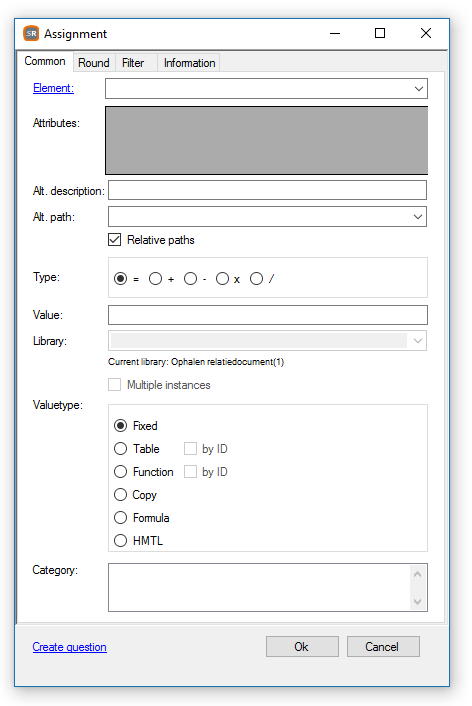Open the Information tab
Image resolution: width=472 pixels, height=706 pixels.
coord(189,63)
